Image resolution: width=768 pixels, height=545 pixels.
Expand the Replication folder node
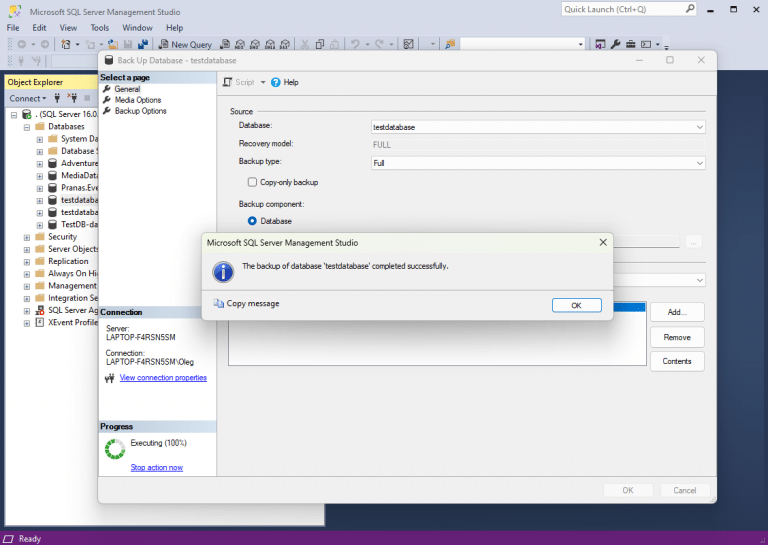(x=27, y=261)
